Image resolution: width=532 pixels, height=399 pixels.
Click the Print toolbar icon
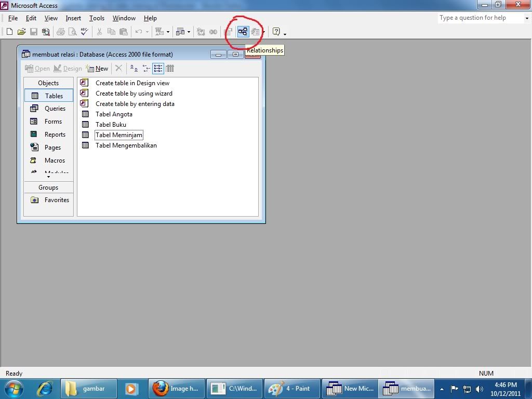pyautogui.click(x=60, y=32)
